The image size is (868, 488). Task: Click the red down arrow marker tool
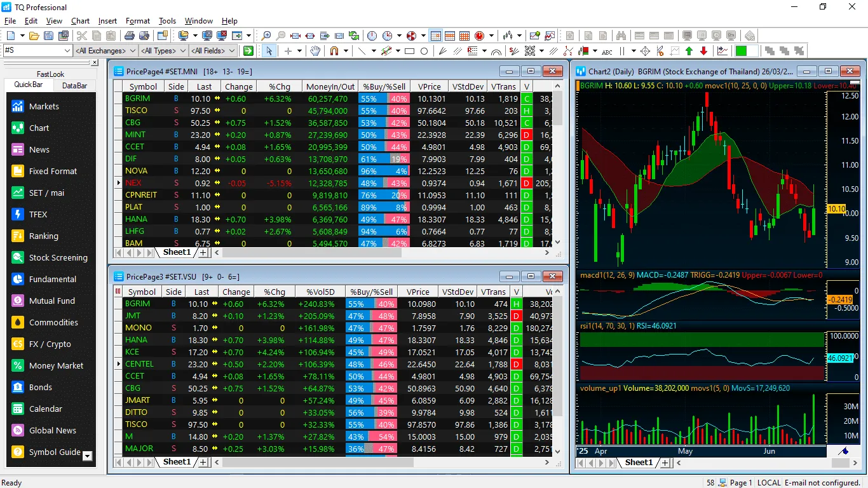click(703, 51)
